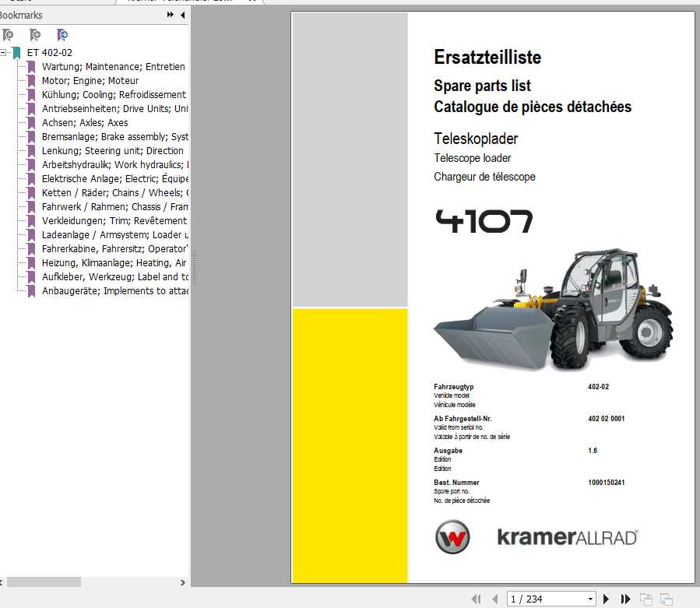Jump to the first page
The width and height of the screenshot is (700, 608).
pyautogui.click(x=477, y=599)
